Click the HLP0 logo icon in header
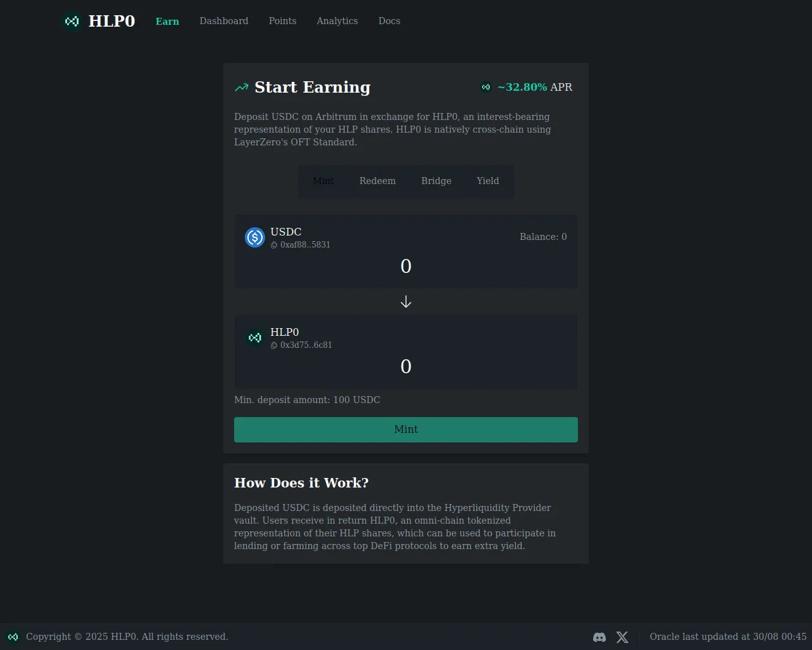Image resolution: width=812 pixels, height=650 pixels. (72, 21)
